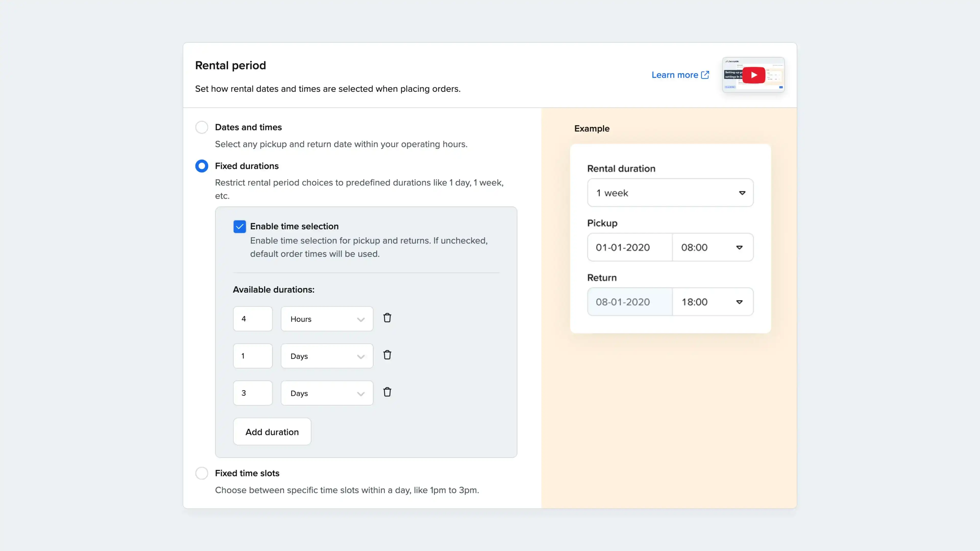980x551 pixels.
Task: Click the Add duration button
Action: [x=272, y=432]
